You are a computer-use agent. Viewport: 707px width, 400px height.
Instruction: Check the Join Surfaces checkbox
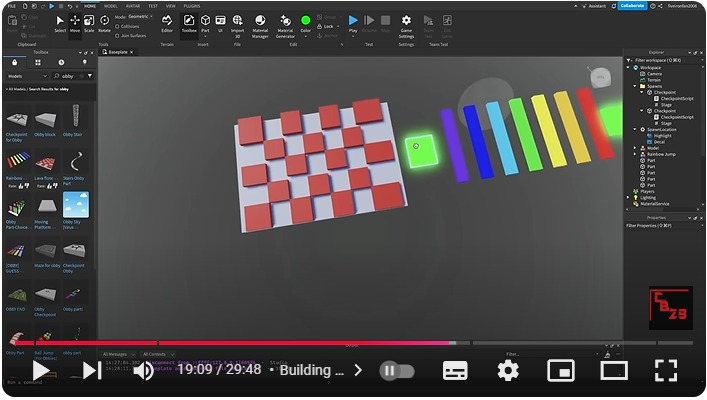(117, 35)
